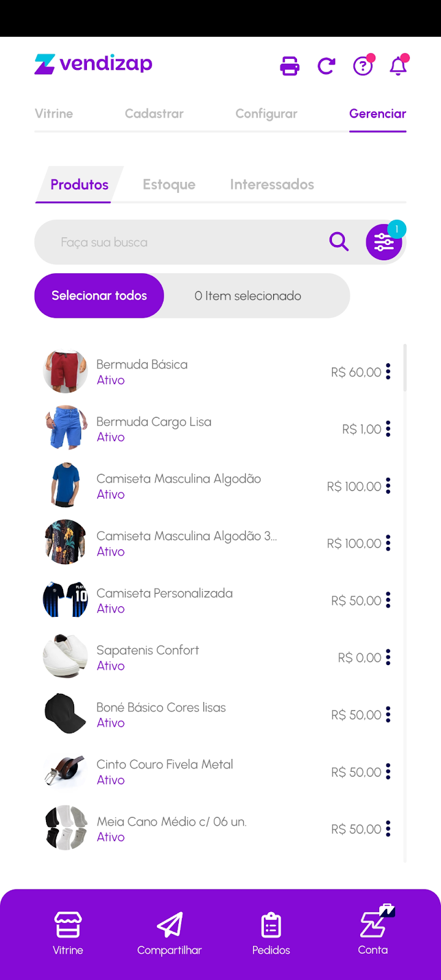Image resolution: width=441 pixels, height=980 pixels.
Task: Tap the refresh icon
Action: tap(326, 66)
